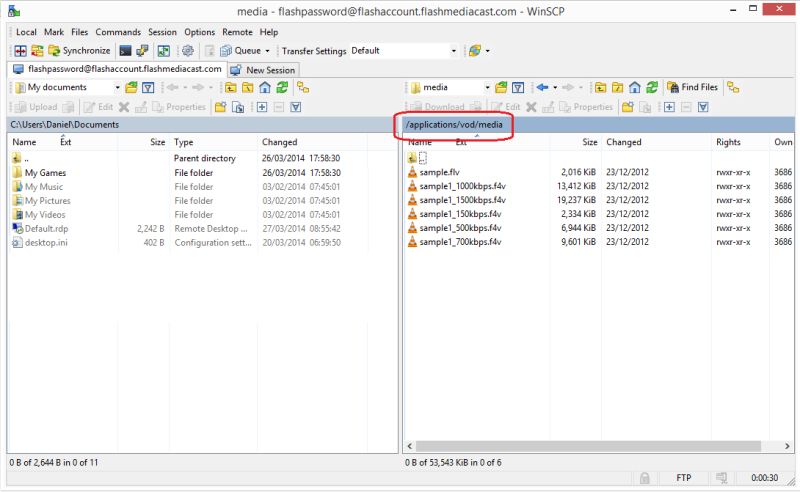Click directory tree icon in remote panel

pyautogui.click(x=733, y=87)
